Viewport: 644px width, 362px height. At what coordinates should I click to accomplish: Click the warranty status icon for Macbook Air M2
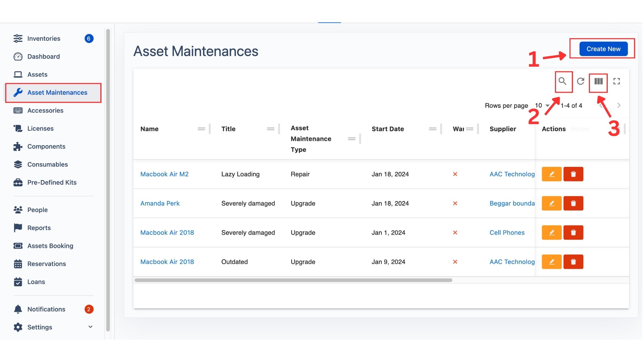pyautogui.click(x=455, y=174)
